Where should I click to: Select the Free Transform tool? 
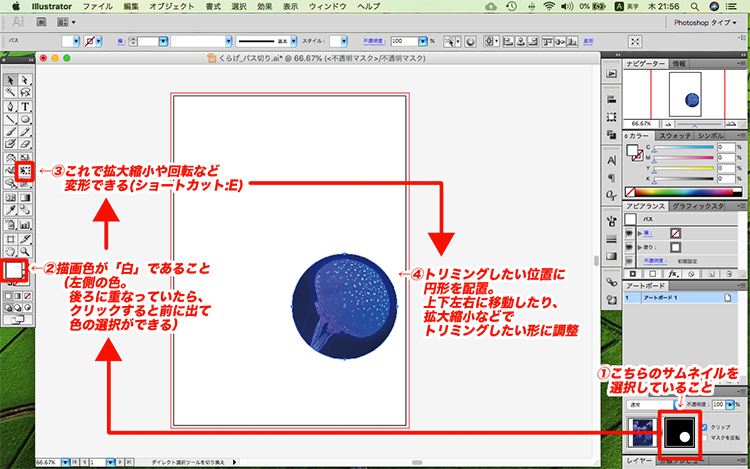(x=26, y=171)
